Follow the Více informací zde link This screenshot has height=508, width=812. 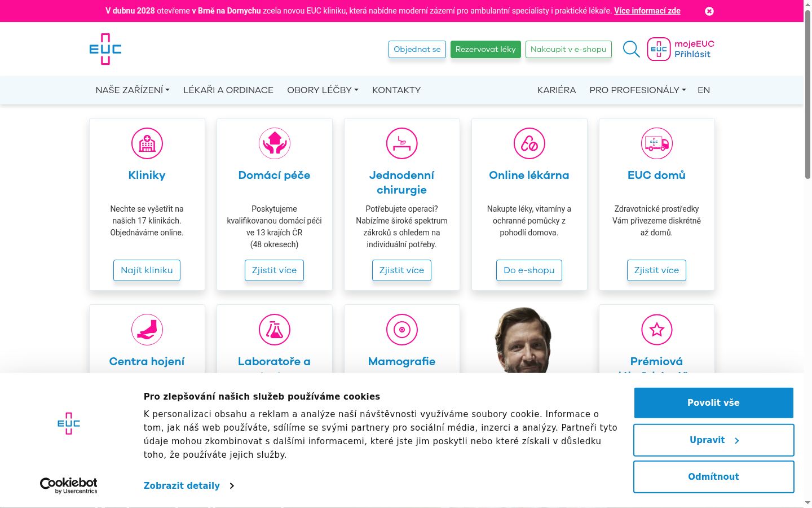[647, 11]
